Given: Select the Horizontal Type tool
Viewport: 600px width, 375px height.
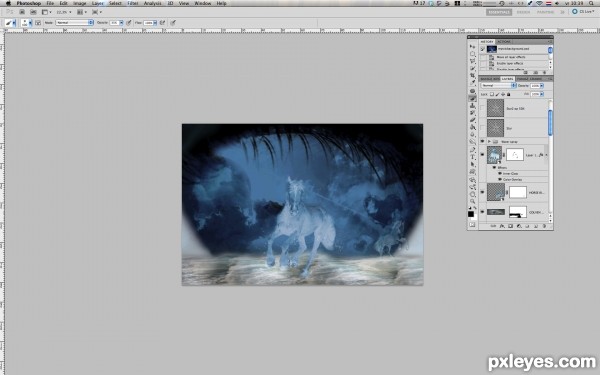Looking at the screenshot, I should 473,157.
